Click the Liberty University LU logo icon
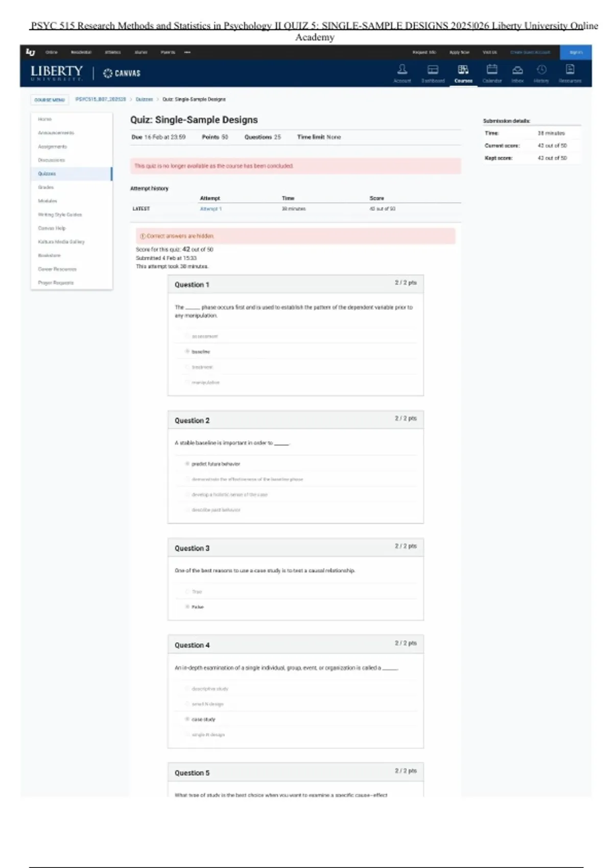Image resolution: width=613 pixels, height=868 pixels. 31,52
